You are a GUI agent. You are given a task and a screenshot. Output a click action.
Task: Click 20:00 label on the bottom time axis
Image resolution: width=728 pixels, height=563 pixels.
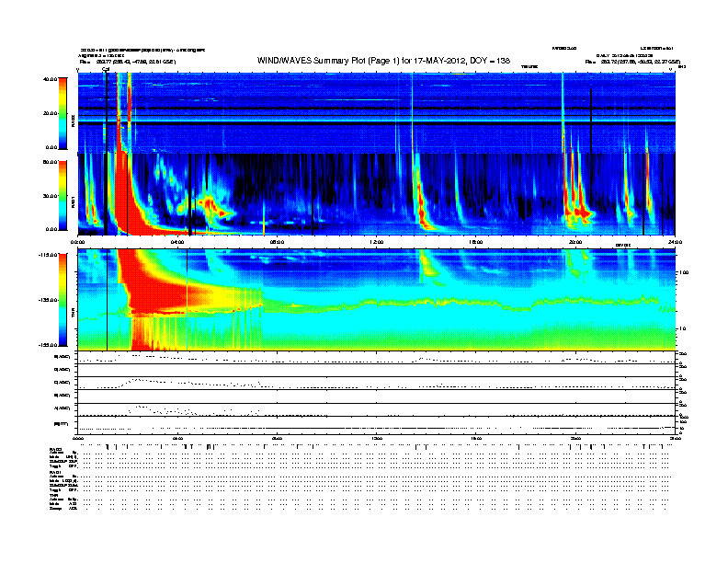tap(575, 439)
